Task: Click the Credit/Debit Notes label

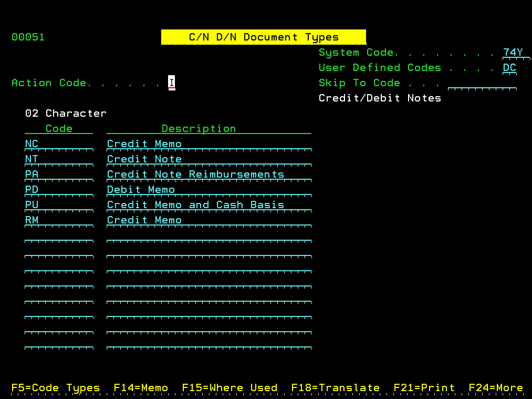Action: coord(380,98)
